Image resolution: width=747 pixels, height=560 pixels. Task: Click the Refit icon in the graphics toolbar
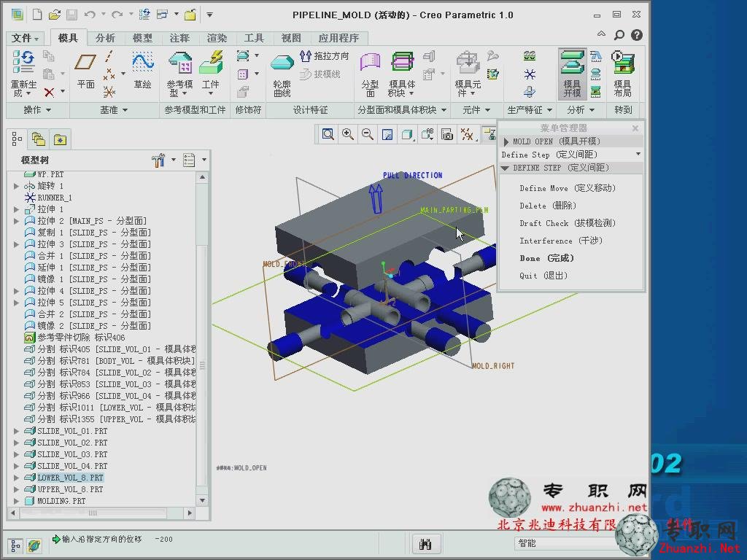click(328, 135)
